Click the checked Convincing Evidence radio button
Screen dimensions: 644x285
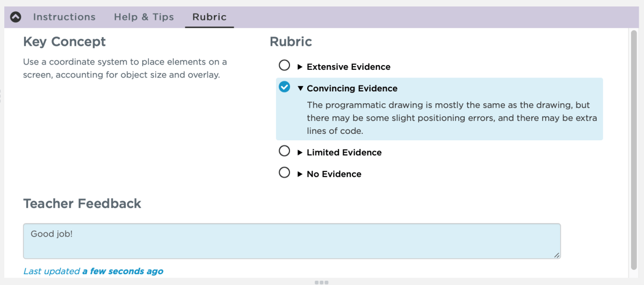coord(284,87)
